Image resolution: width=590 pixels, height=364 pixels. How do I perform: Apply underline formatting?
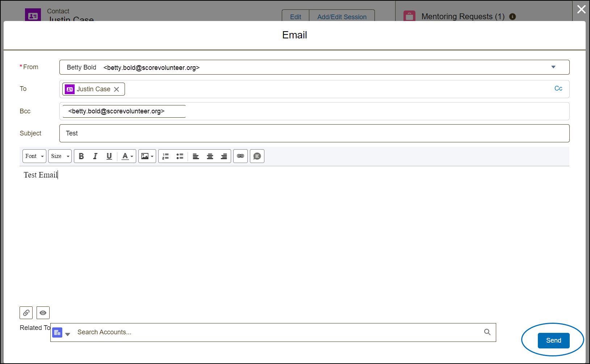coord(109,156)
